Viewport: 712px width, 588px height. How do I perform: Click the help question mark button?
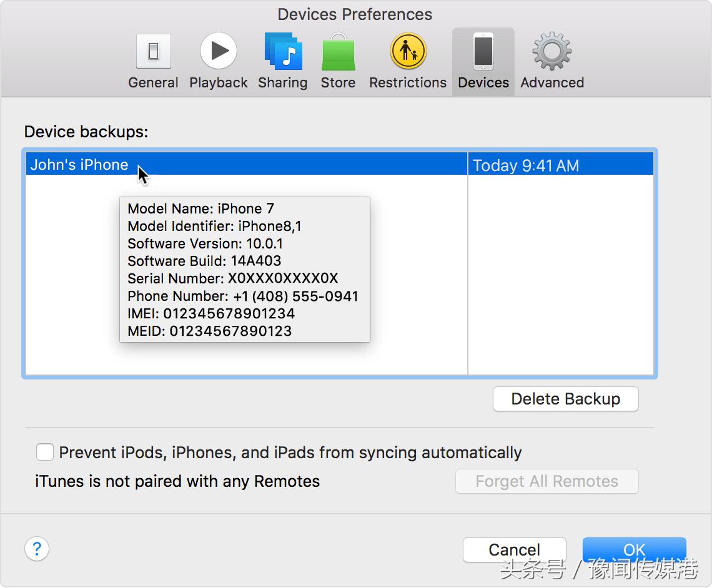37,549
